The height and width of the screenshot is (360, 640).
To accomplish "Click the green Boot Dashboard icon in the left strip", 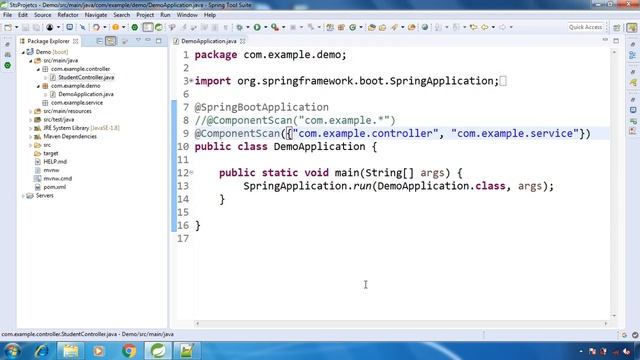I will click(x=8, y=65).
